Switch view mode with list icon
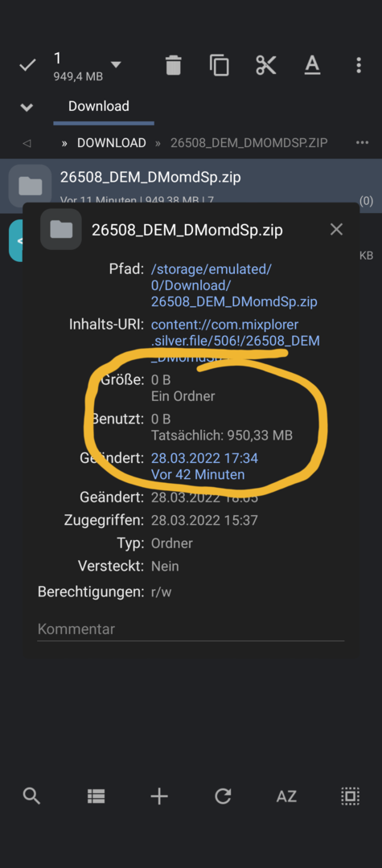Image resolution: width=382 pixels, height=868 pixels. pyautogui.click(x=96, y=796)
